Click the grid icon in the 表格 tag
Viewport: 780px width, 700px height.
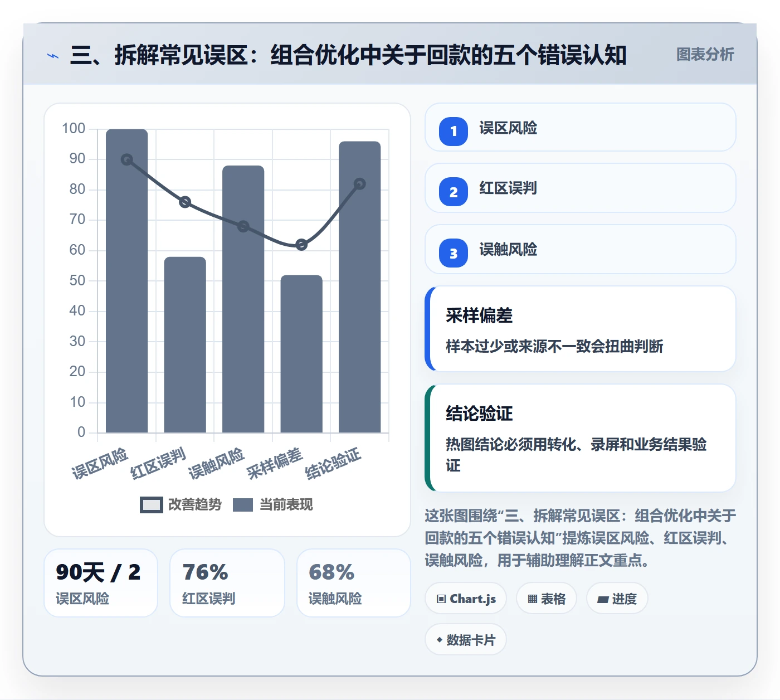point(533,599)
